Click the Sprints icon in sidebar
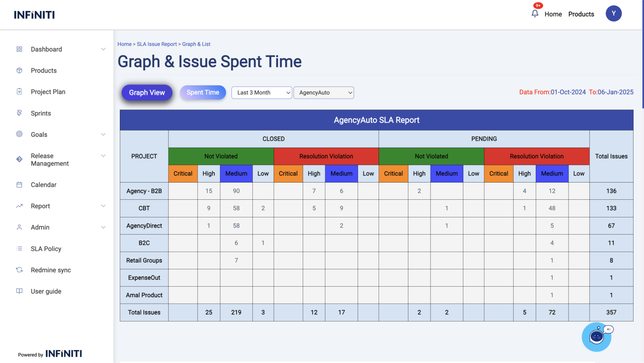The width and height of the screenshot is (644, 363). pyautogui.click(x=19, y=113)
